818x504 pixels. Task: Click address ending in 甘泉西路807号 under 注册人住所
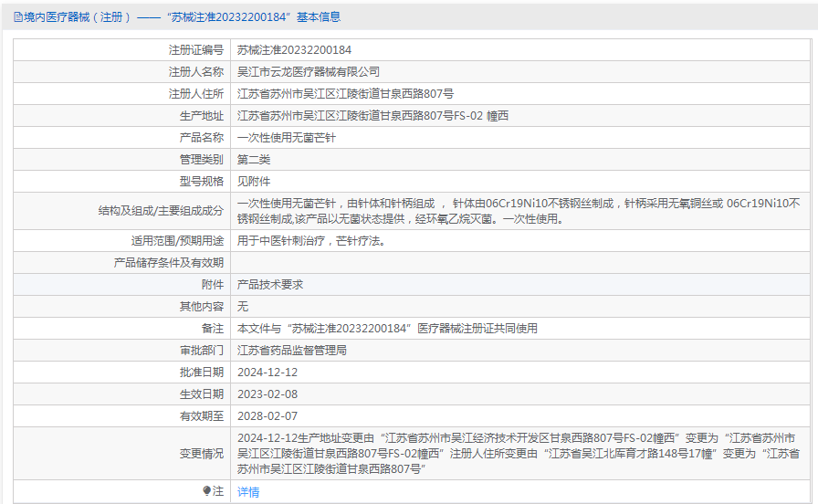click(x=345, y=94)
